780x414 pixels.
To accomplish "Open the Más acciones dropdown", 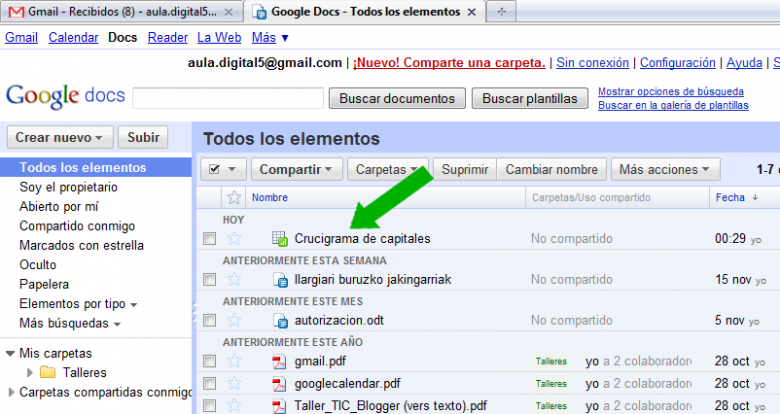I will [666, 169].
